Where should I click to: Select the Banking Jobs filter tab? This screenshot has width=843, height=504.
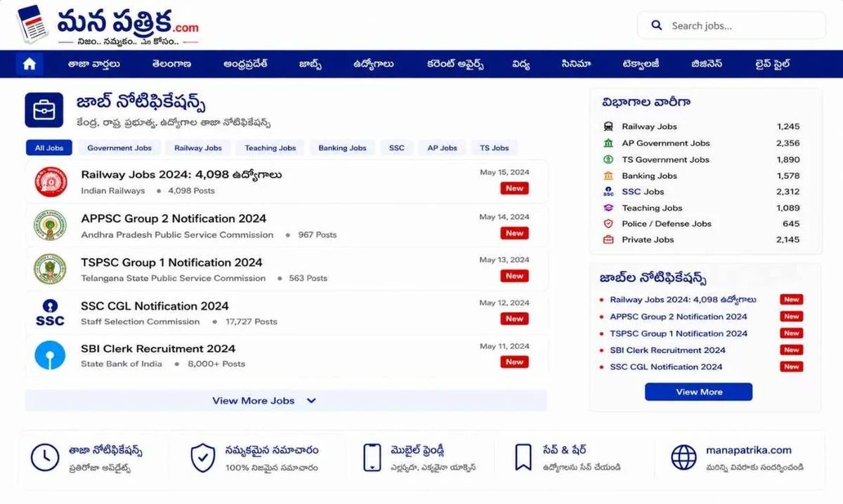click(x=342, y=148)
